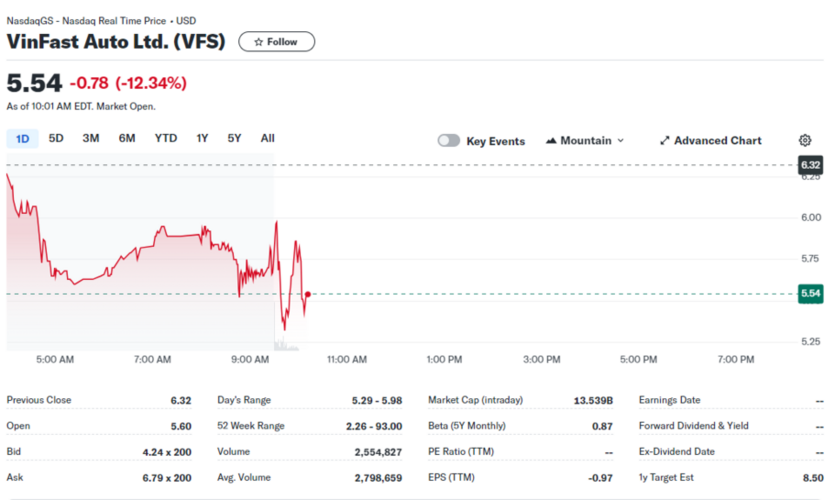835x500 pixels.
Task: Click the PE Ratio (TTM) label
Action: pos(461,452)
